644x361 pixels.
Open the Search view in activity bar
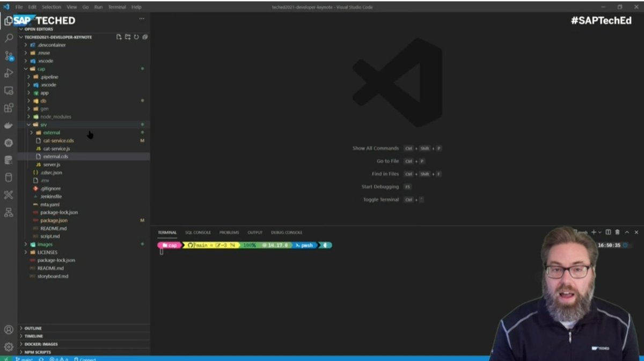pyautogui.click(x=9, y=38)
